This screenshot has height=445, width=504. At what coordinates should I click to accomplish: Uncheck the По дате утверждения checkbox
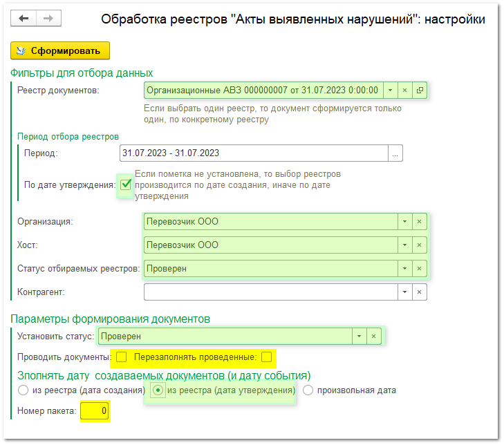tap(126, 184)
